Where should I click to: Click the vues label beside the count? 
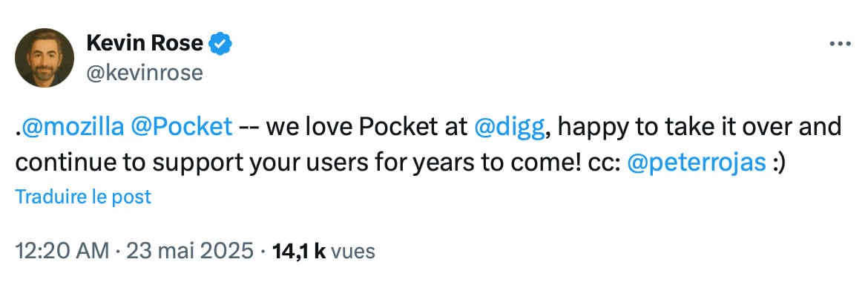click(352, 252)
